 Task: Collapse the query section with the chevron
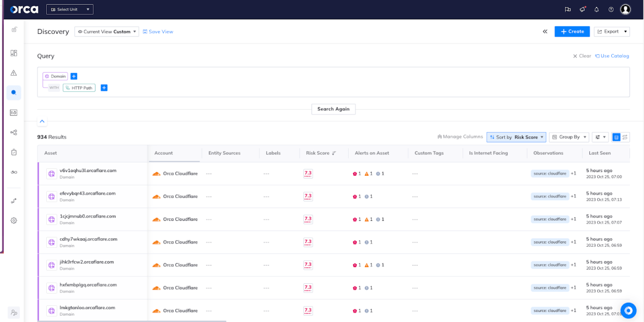(x=42, y=121)
